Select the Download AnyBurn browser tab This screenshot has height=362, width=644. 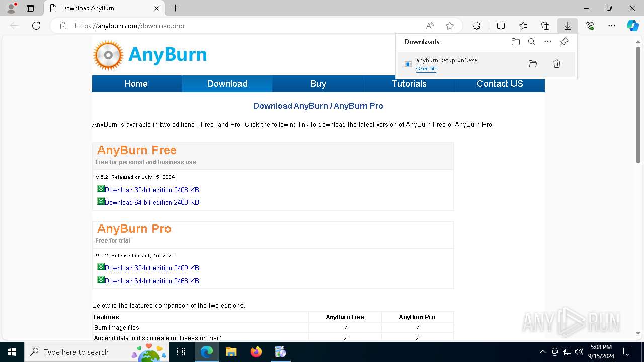tap(103, 8)
